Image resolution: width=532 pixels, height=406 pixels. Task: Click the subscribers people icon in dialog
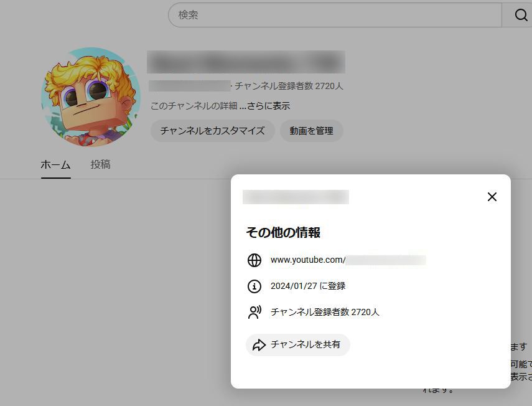click(x=254, y=313)
